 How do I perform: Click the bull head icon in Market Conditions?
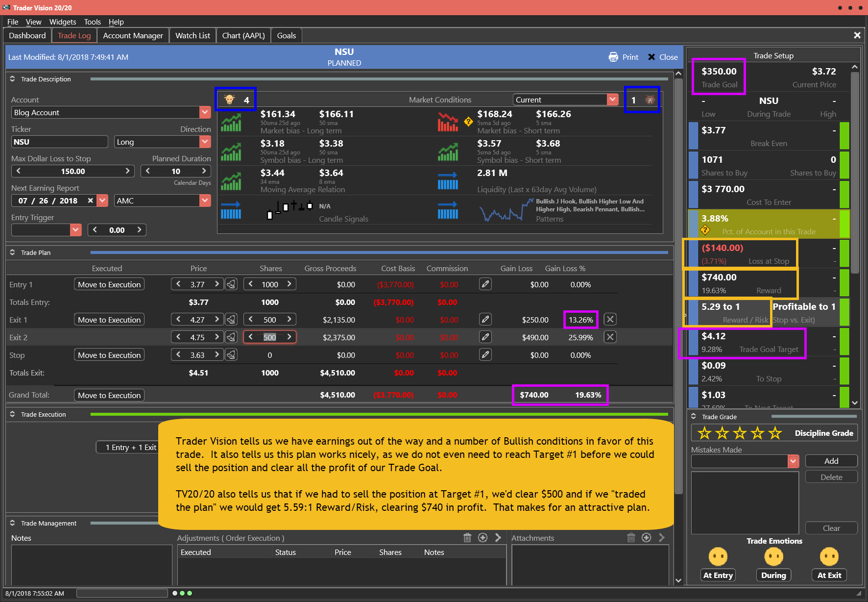[x=229, y=100]
